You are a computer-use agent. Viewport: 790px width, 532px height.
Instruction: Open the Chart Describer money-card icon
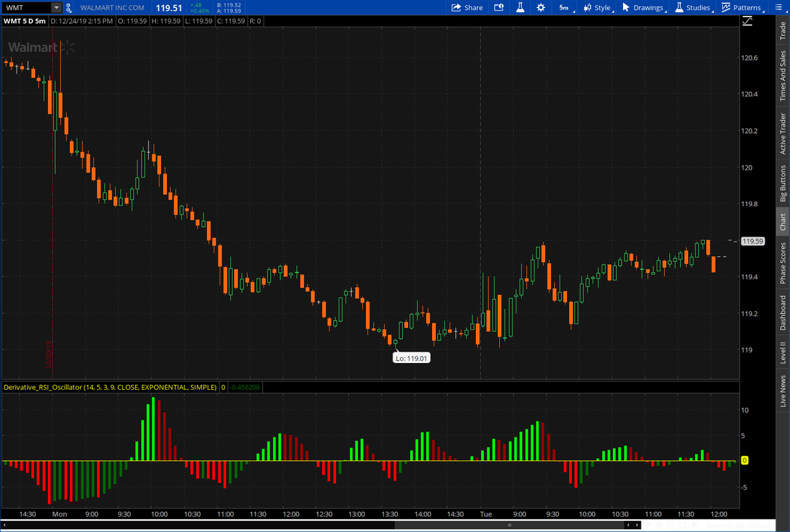point(498,7)
